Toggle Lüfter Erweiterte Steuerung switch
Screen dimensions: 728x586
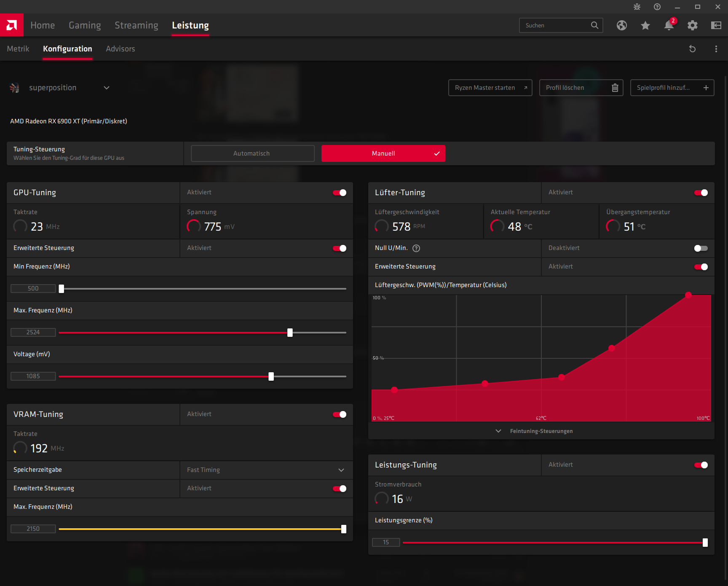pos(701,267)
